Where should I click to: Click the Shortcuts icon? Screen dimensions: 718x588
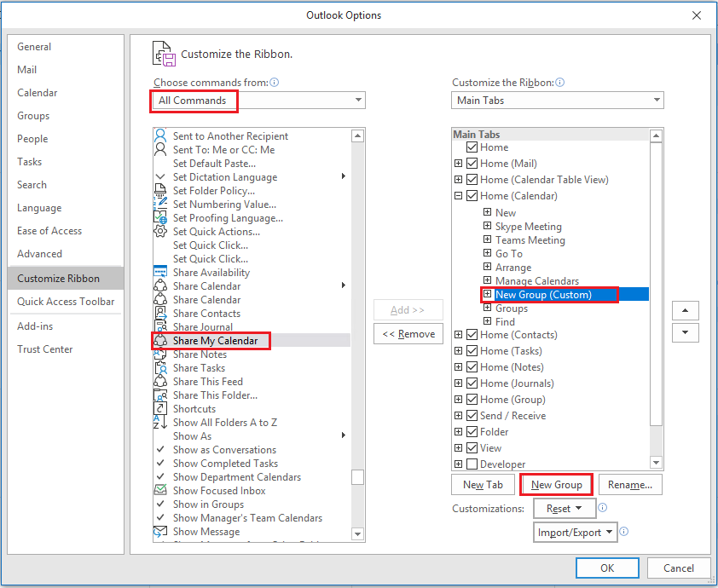click(160, 409)
